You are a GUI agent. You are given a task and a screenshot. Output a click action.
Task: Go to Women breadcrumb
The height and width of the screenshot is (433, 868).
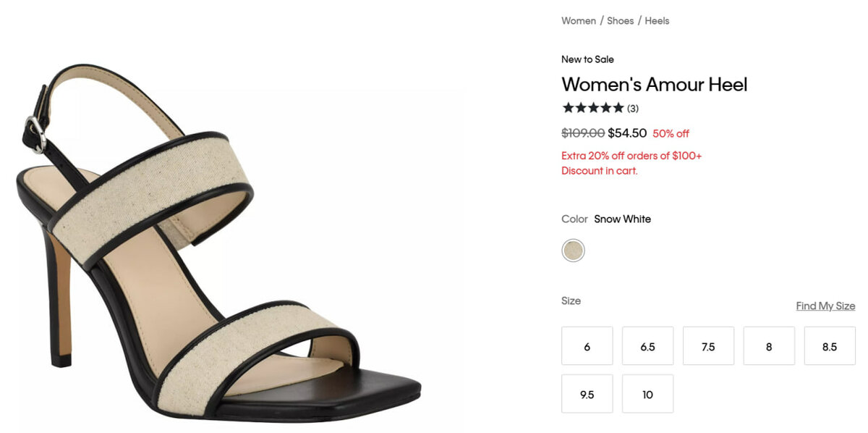[579, 21]
